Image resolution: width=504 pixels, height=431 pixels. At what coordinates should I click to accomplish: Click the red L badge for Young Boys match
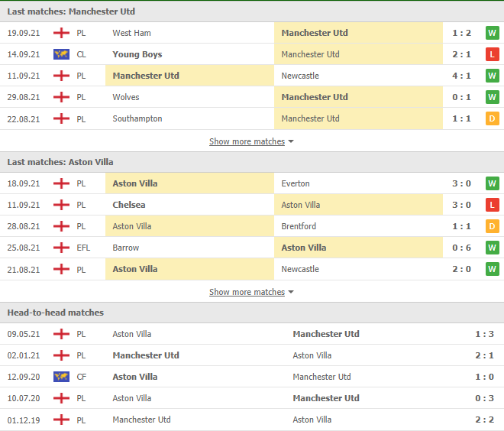[x=492, y=54]
